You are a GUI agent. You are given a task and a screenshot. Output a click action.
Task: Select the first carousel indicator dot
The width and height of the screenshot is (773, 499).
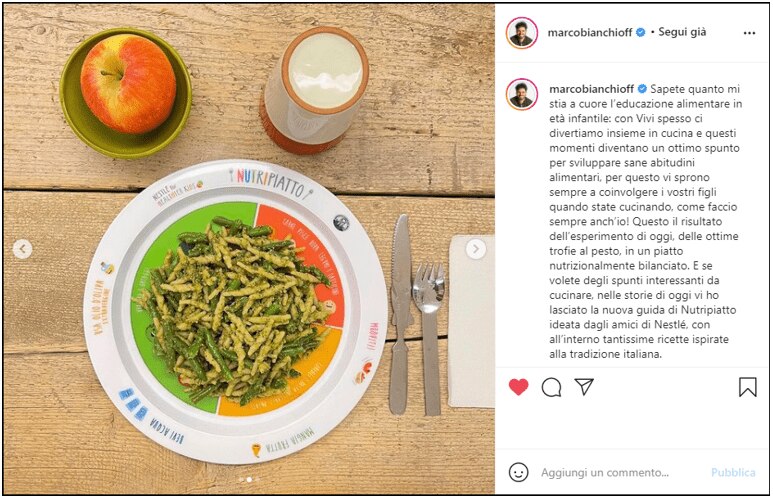coord(241,479)
